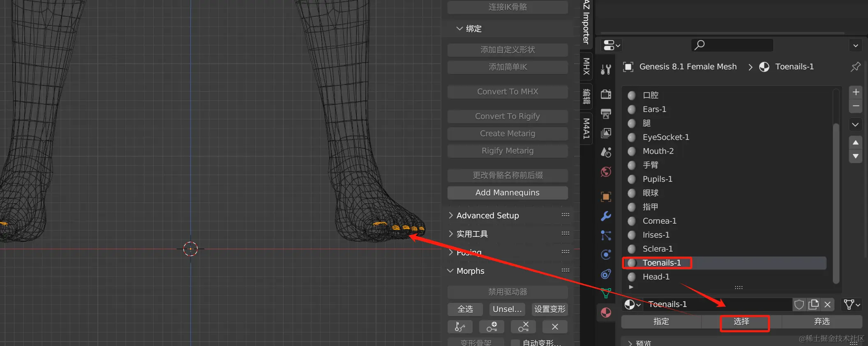This screenshot has height=346, width=868.
Task: Open the Tool properties tab
Action: tap(606, 70)
